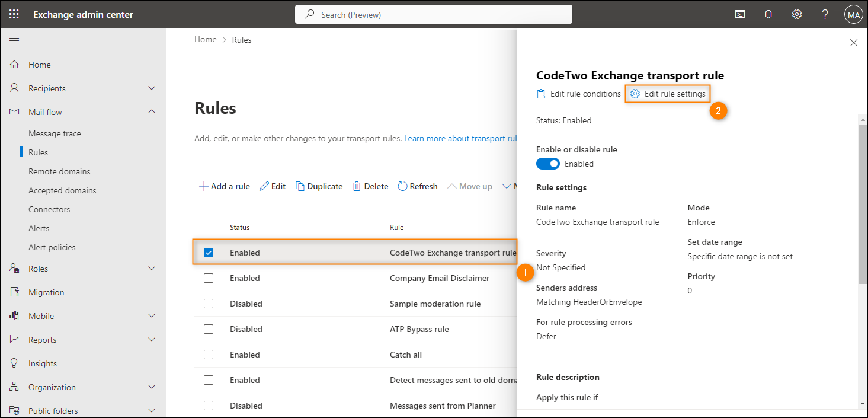This screenshot has width=868, height=418.
Task: Click the Move up toolbar button
Action: 470,186
